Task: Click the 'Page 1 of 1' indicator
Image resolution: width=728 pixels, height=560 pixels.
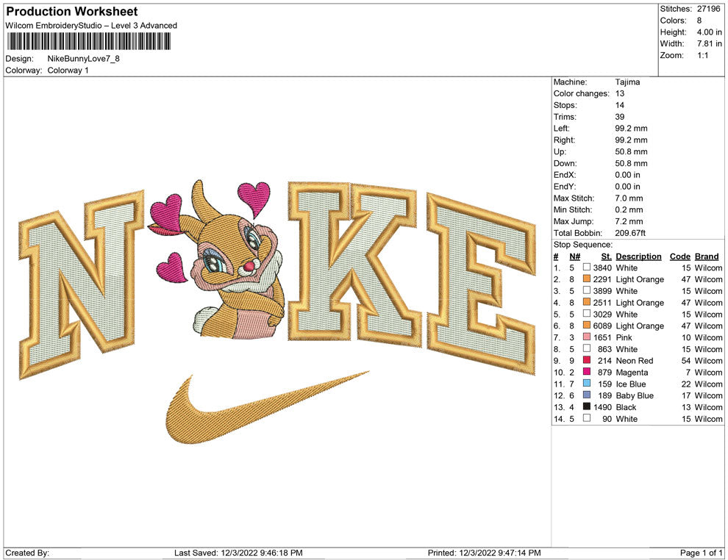Action: tap(701, 553)
